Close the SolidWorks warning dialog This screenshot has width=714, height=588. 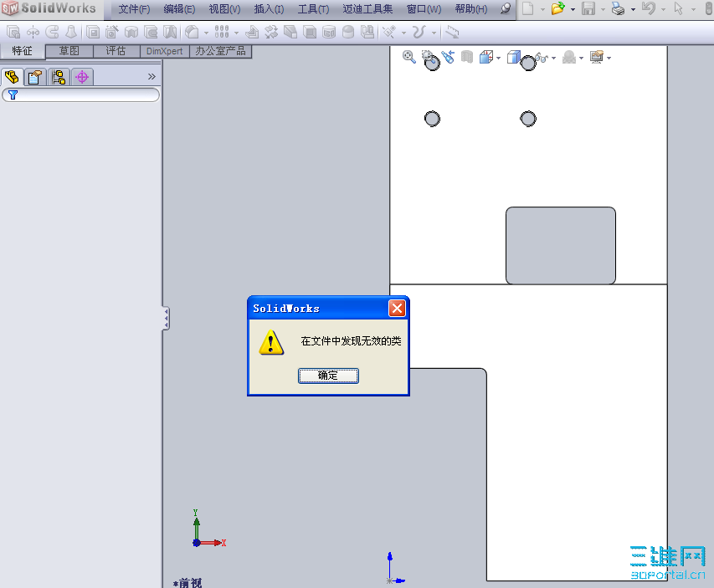tap(397, 308)
